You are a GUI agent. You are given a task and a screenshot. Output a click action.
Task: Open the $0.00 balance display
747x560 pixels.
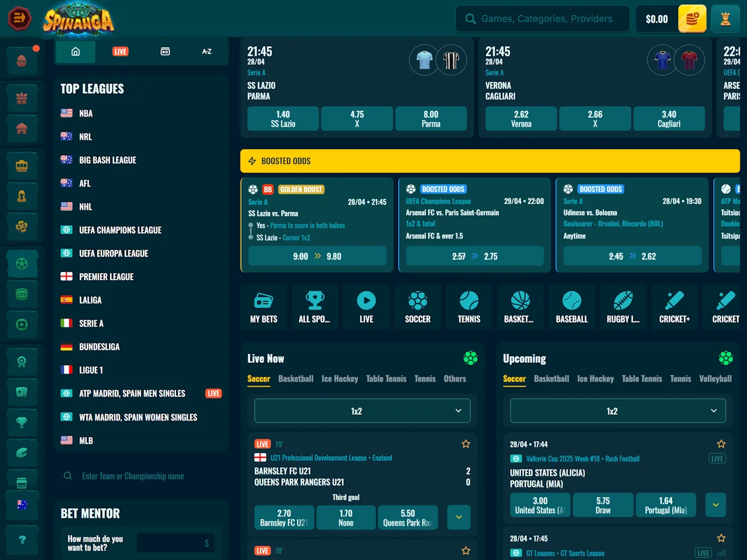pyautogui.click(x=657, y=19)
